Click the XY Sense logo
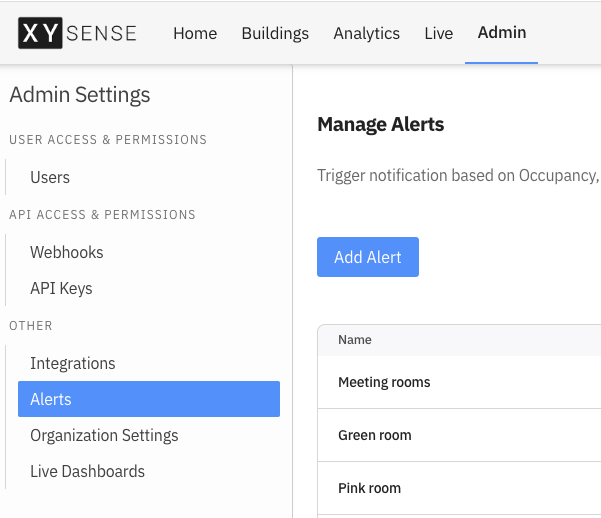 point(77,33)
